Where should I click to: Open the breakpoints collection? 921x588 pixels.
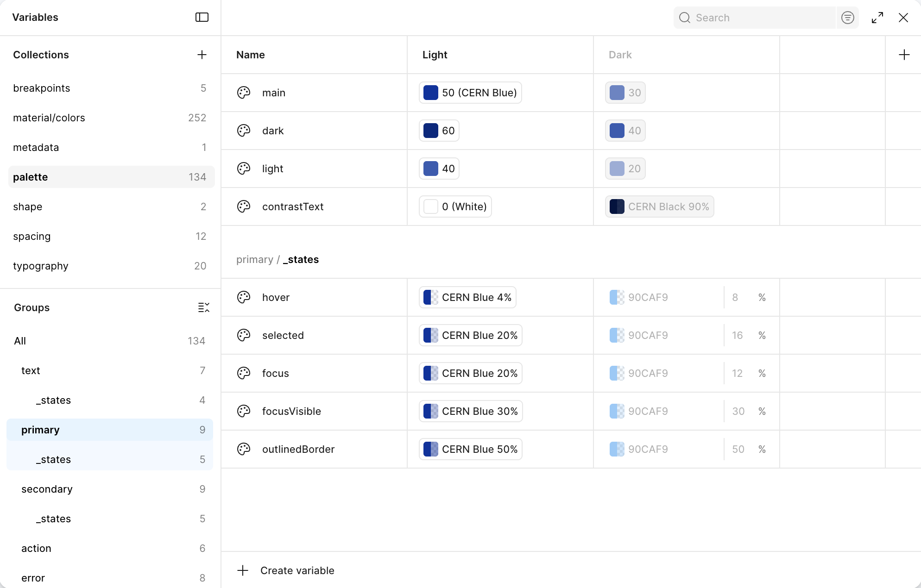[111, 88]
